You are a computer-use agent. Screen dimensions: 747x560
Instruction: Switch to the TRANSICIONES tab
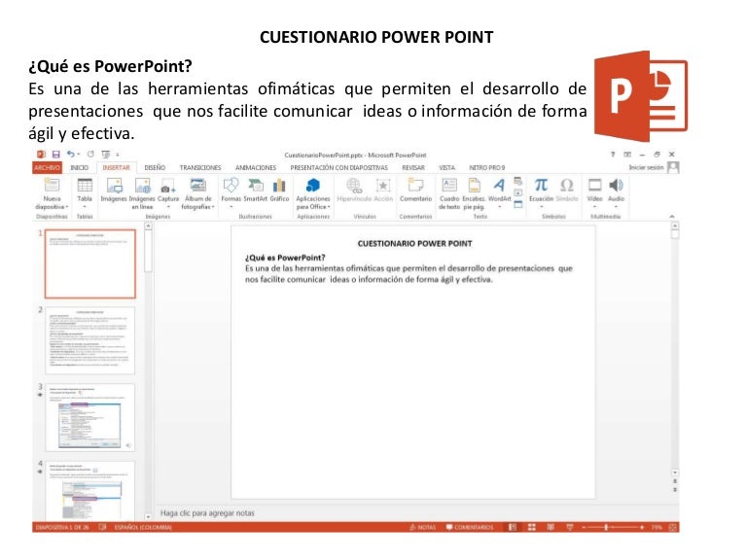coord(200,167)
